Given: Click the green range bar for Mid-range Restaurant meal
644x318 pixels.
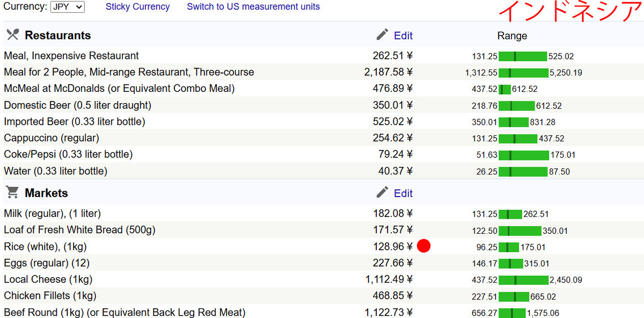Looking at the screenshot, I should (524, 73).
